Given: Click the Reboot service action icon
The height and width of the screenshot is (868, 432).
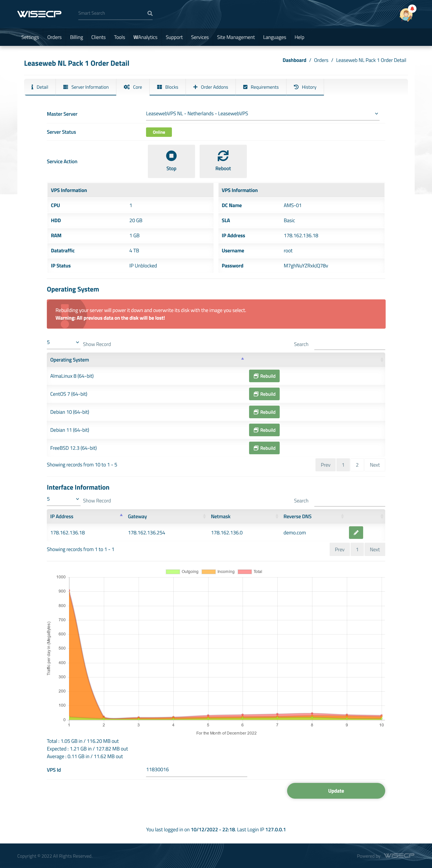Looking at the screenshot, I should 223,156.
